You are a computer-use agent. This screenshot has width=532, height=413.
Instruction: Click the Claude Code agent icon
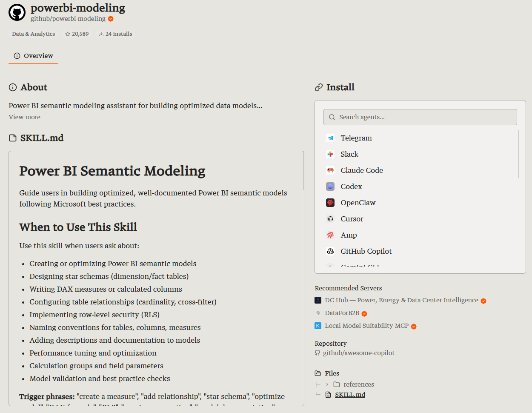(x=330, y=170)
